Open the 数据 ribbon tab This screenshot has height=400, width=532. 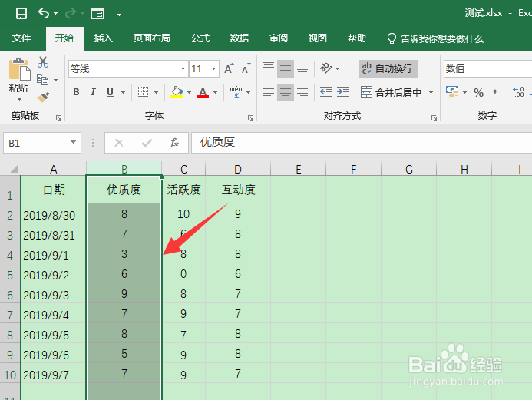click(240, 38)
